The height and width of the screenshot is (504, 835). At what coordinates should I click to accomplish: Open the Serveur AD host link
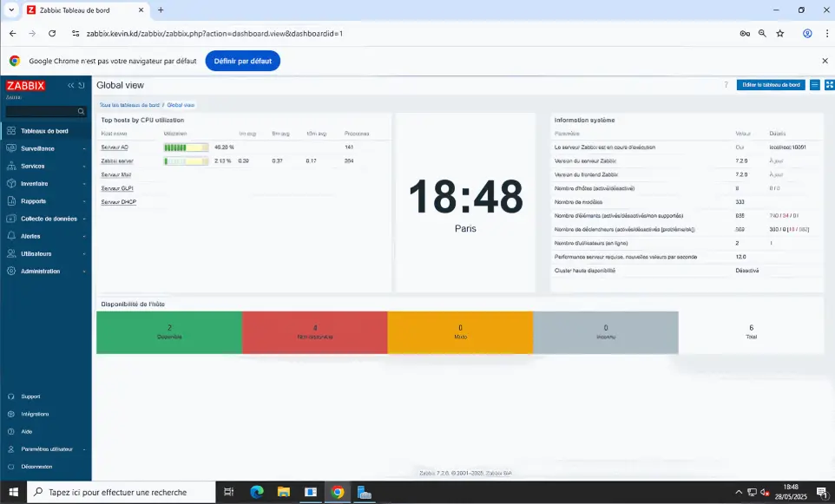115,147
